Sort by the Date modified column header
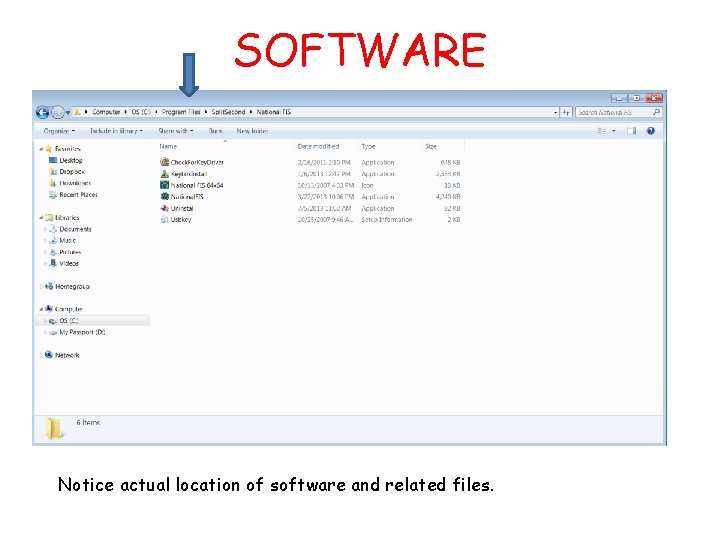The image size is (720, 540). (x=318, y=146)
